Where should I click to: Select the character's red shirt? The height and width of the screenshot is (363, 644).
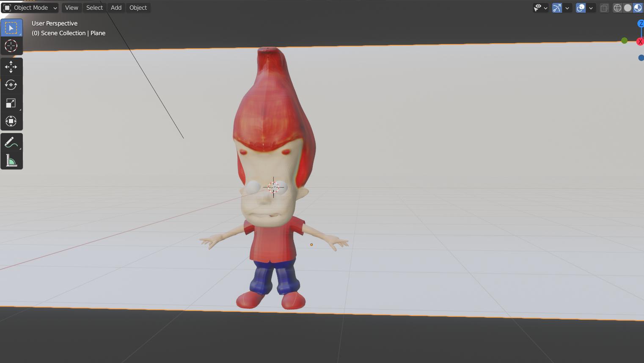[x=273, y=241]
